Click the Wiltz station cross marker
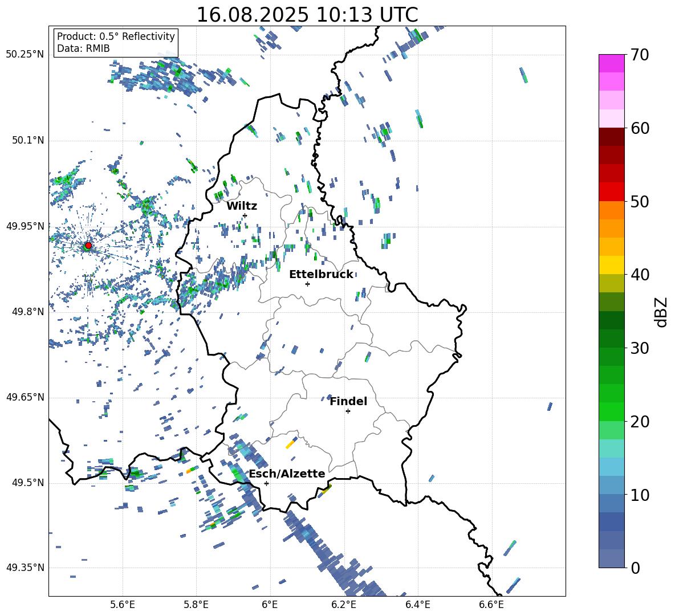The image size is (675, 616). (245, 215)
